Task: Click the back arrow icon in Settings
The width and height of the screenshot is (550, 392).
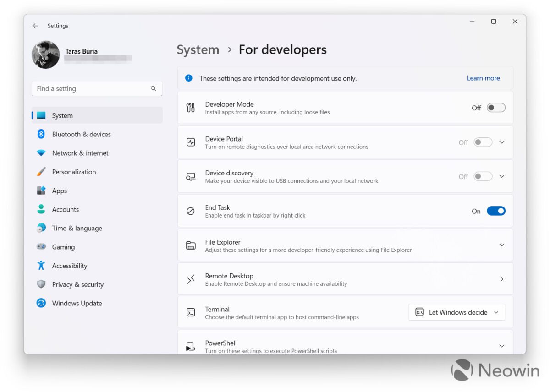Action: point(35,26)
